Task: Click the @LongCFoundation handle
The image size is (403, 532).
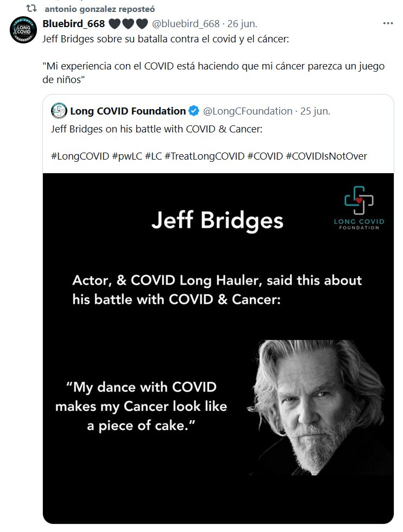Action: 247,111
